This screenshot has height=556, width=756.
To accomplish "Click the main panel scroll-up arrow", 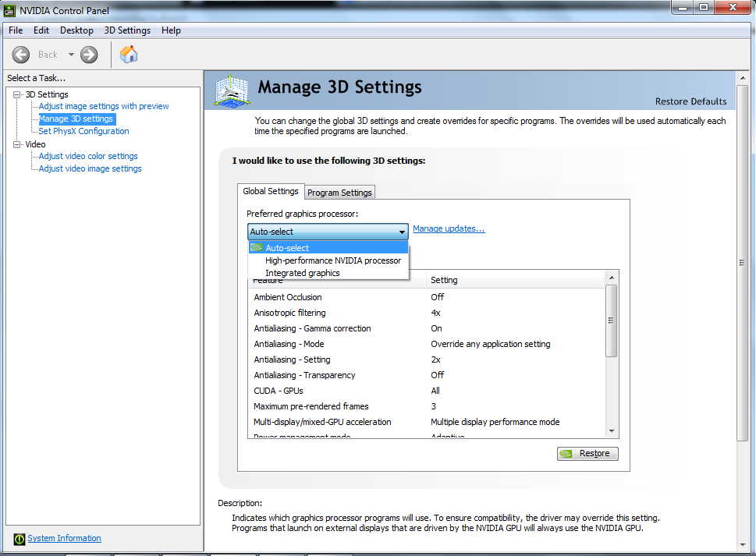I will [x=743, y=77].
